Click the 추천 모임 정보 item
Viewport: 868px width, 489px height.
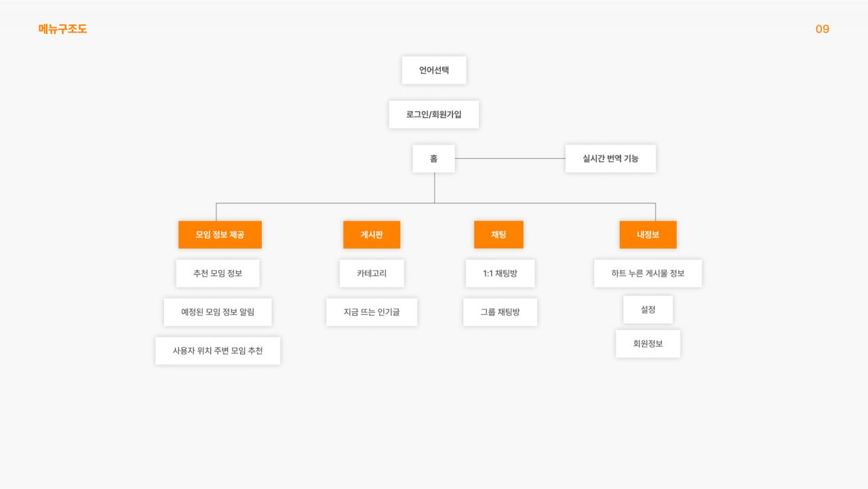click(218, 273)
